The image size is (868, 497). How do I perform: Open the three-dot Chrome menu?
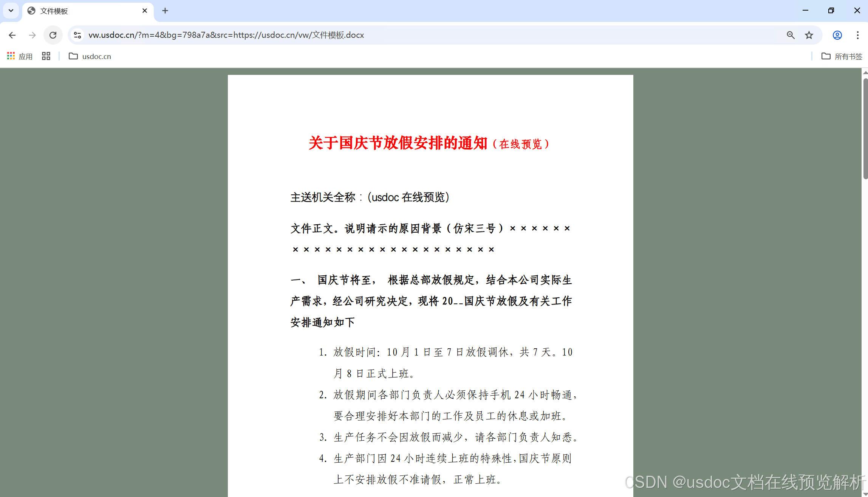point(857,35)
